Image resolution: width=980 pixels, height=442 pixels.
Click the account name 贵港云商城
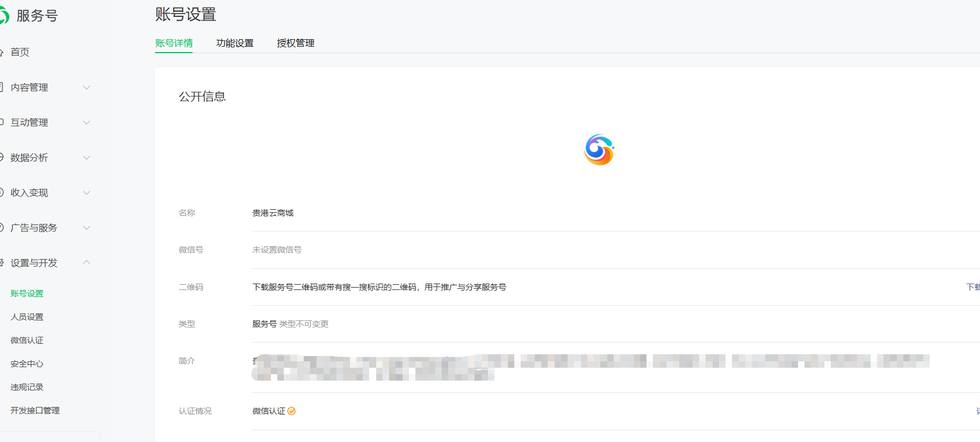pyautogui.click(x=273, y=213)
